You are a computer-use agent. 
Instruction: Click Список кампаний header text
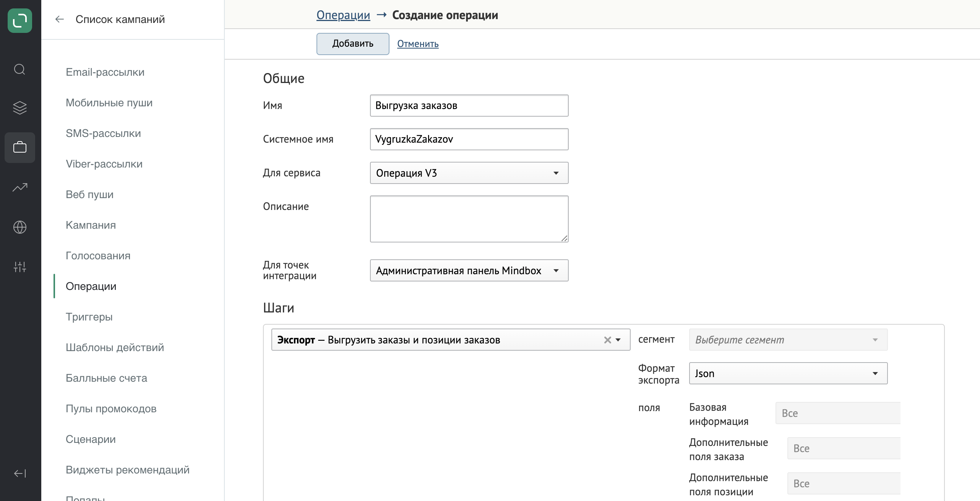[120, 19]
